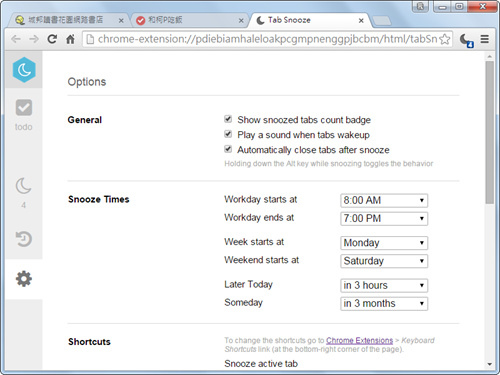
Task: Open the todo checkmark sidebar icon
Action: click(24, 107)
